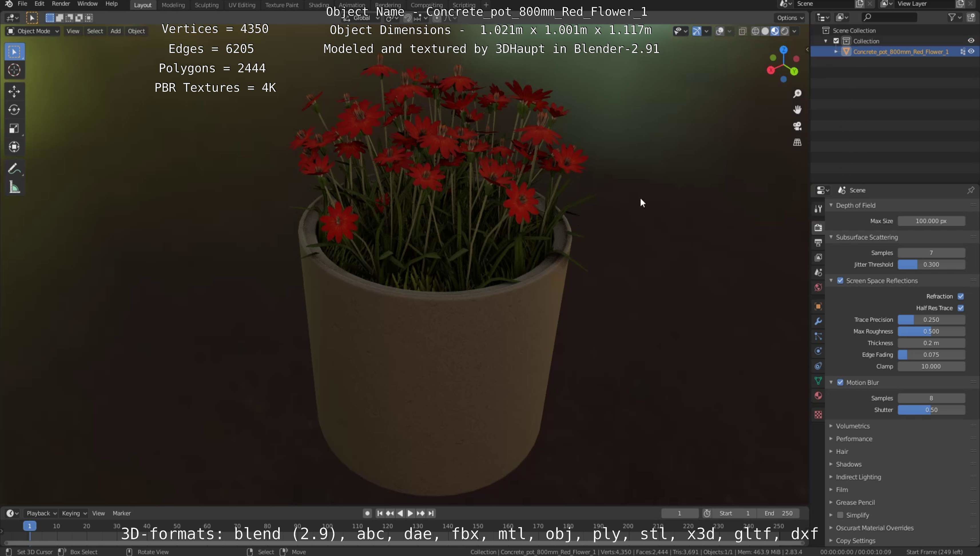Viewport: 980px width, 556px height.
Task: Expand the Shadows panel
Action: click(x=831, y=464)
